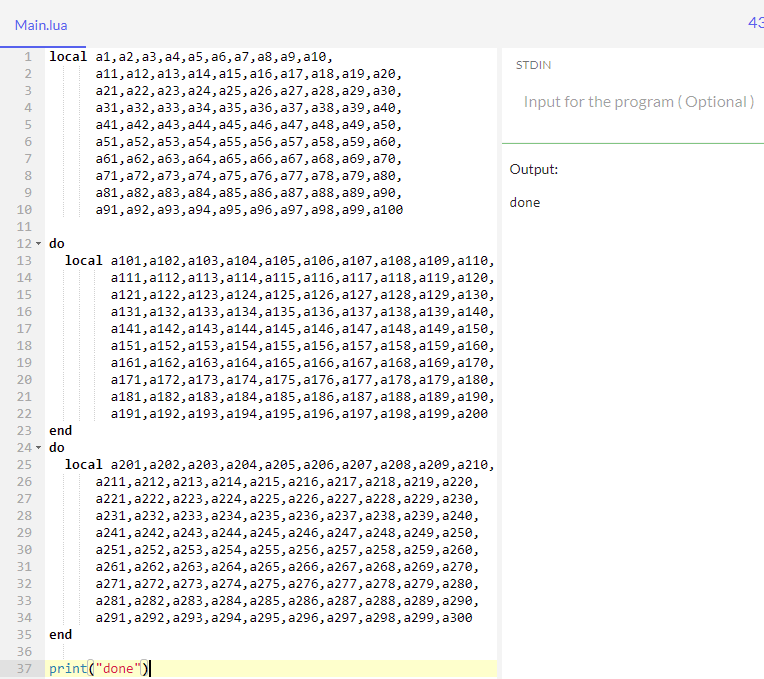Place cursor on 'local' keyword in line 25
This screenshot has height=679, width=764.
coord(83,465)
